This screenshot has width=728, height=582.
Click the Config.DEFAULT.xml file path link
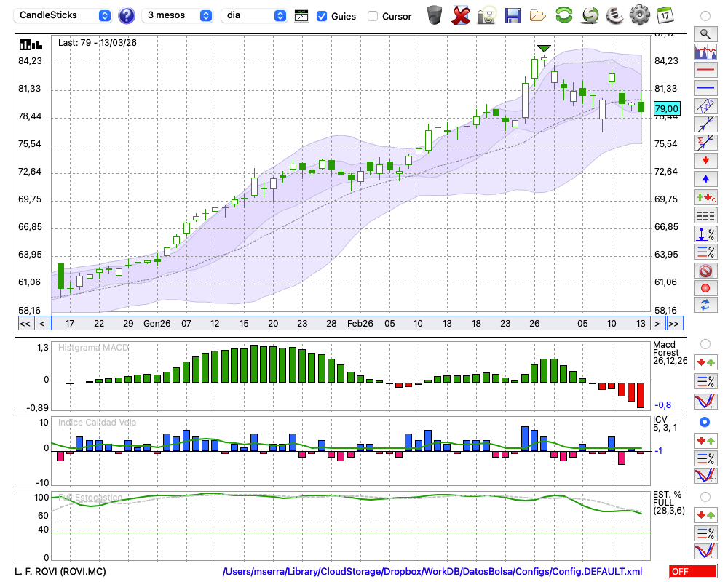pos(432,571)
